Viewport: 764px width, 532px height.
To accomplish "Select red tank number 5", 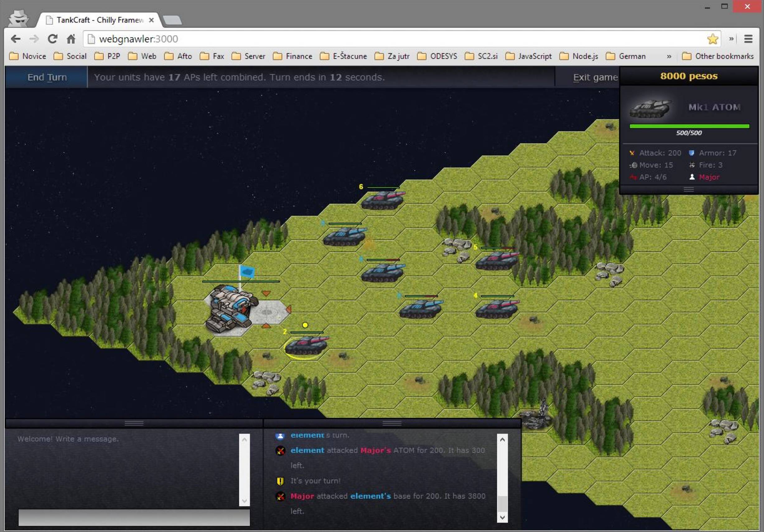I will click(497, 260).
